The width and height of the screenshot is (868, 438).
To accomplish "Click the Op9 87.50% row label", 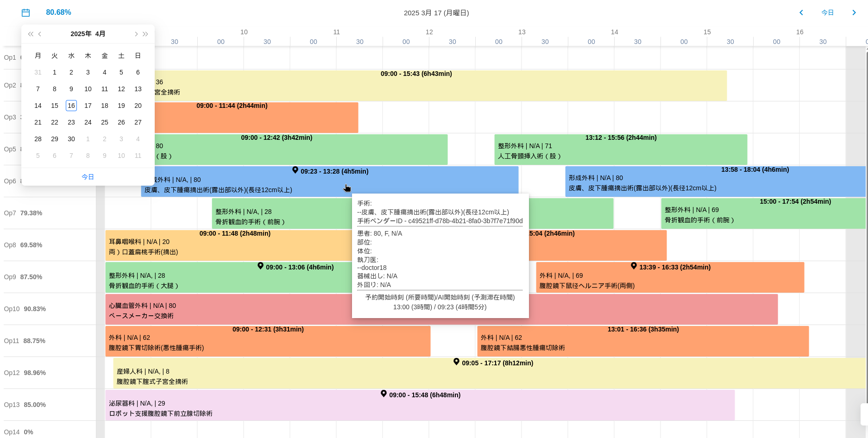I will pyautogui.click(x=23, y=277).
